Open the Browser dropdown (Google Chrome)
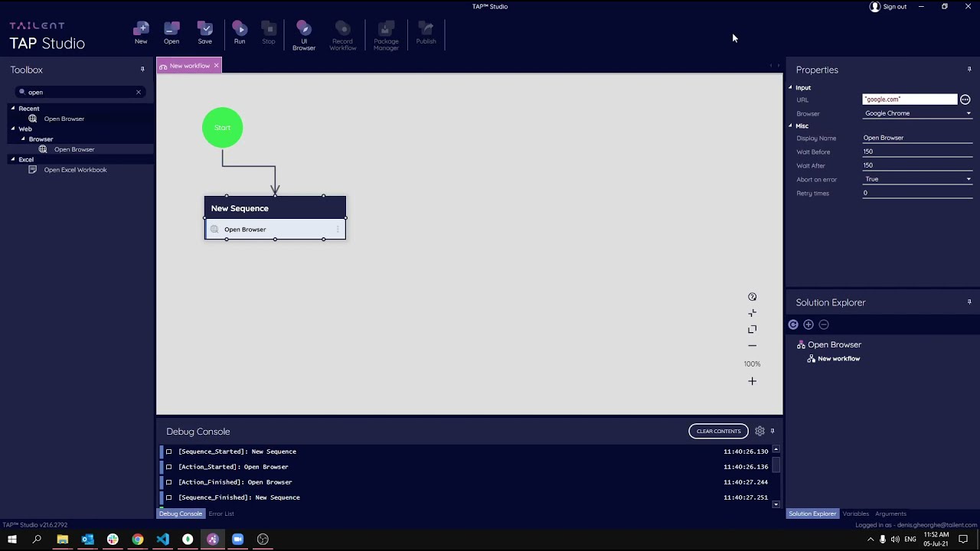This screenshot has width=980, height=551. [917, 113]
